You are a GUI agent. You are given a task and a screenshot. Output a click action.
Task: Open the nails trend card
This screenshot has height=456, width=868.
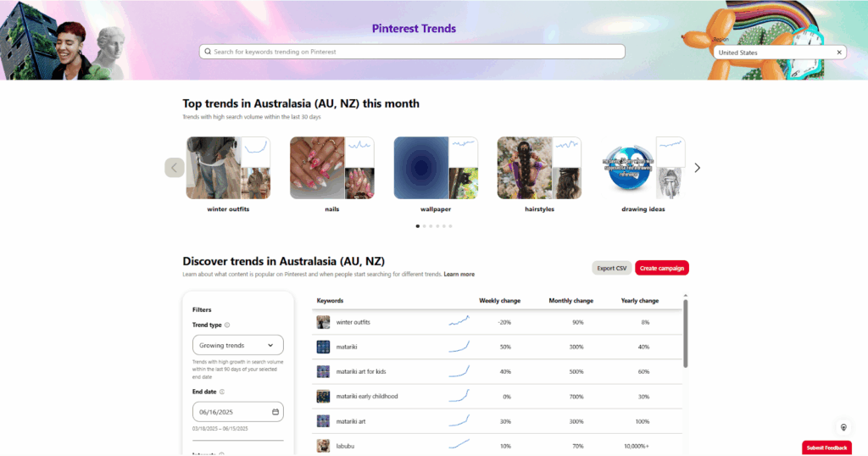pos(332,175)
